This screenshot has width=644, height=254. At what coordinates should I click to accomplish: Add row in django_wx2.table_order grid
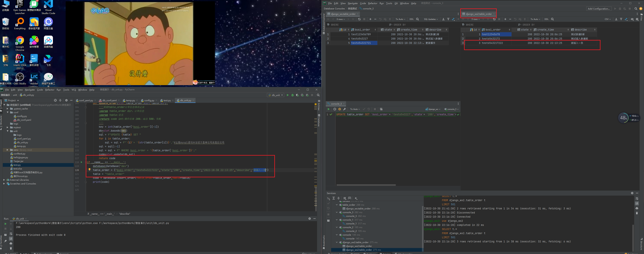click(505, 19)
